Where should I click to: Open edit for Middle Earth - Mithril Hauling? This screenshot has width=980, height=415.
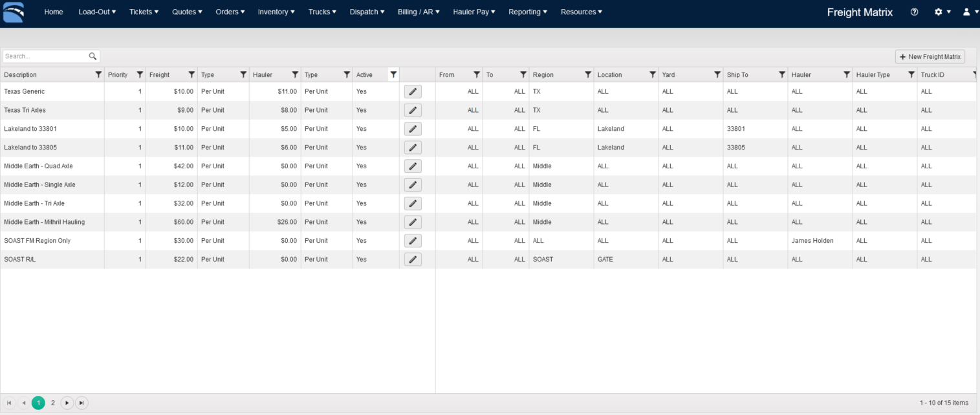pos(412,222)
